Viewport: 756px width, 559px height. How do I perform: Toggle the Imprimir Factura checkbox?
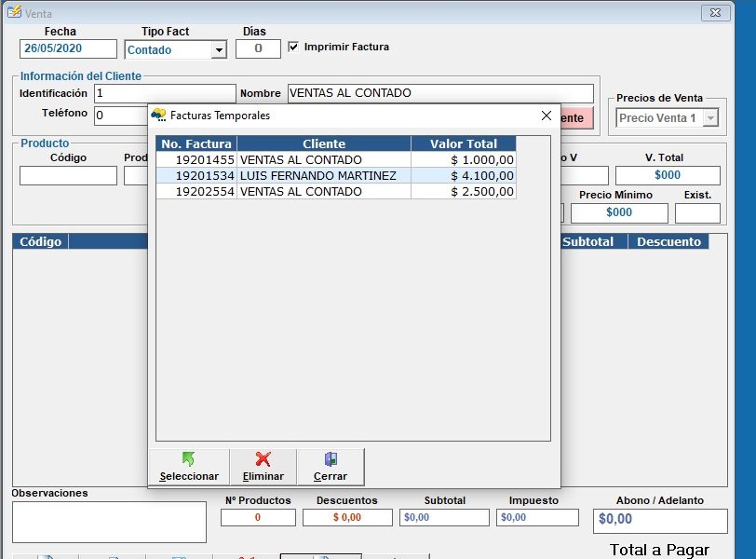(294, 47)
